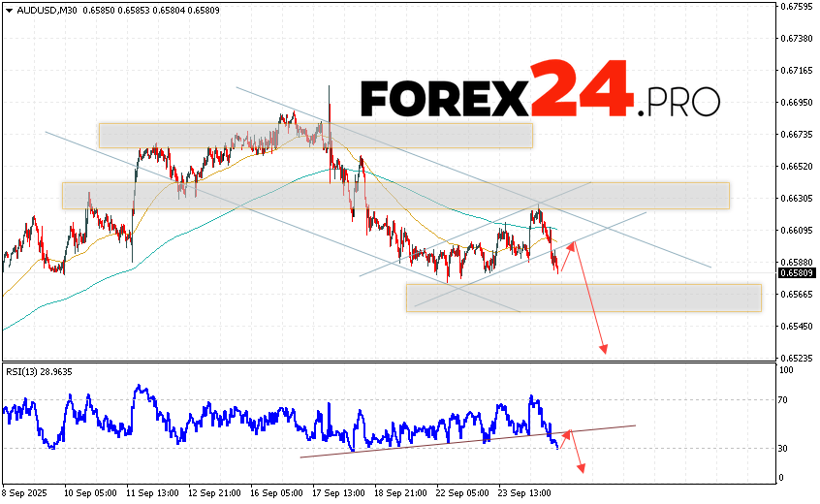
Task: Click the 0.67595 price axis label
Action: [795, 7]
